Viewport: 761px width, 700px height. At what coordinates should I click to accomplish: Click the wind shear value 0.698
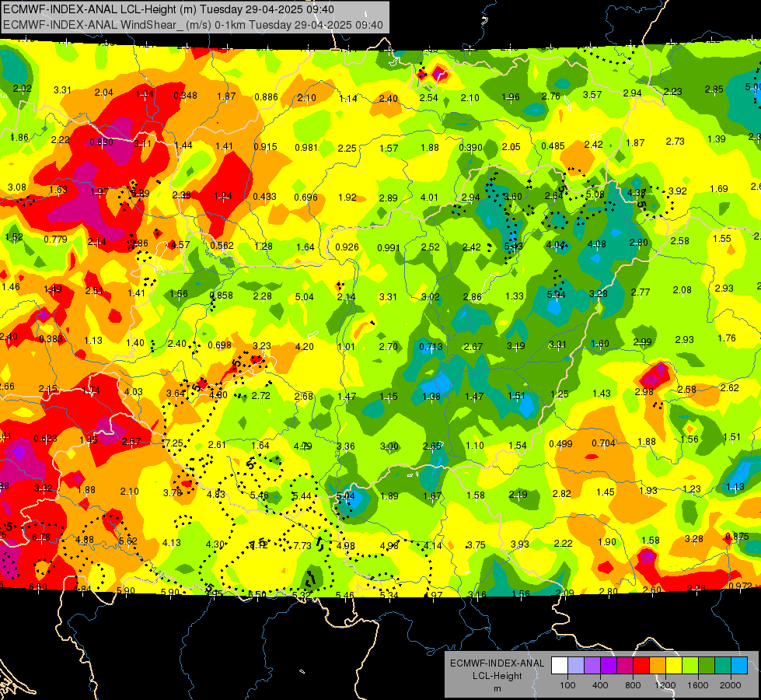pos(219,345)
